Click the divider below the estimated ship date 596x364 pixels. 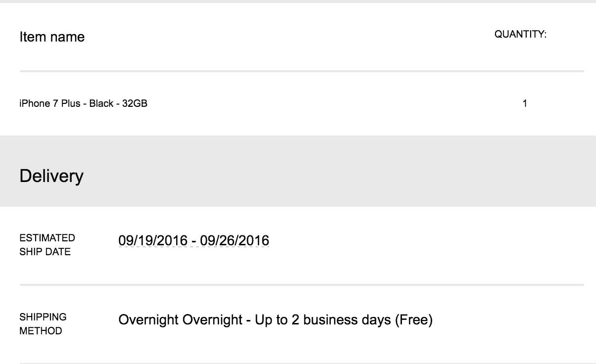tap(302, 284)
